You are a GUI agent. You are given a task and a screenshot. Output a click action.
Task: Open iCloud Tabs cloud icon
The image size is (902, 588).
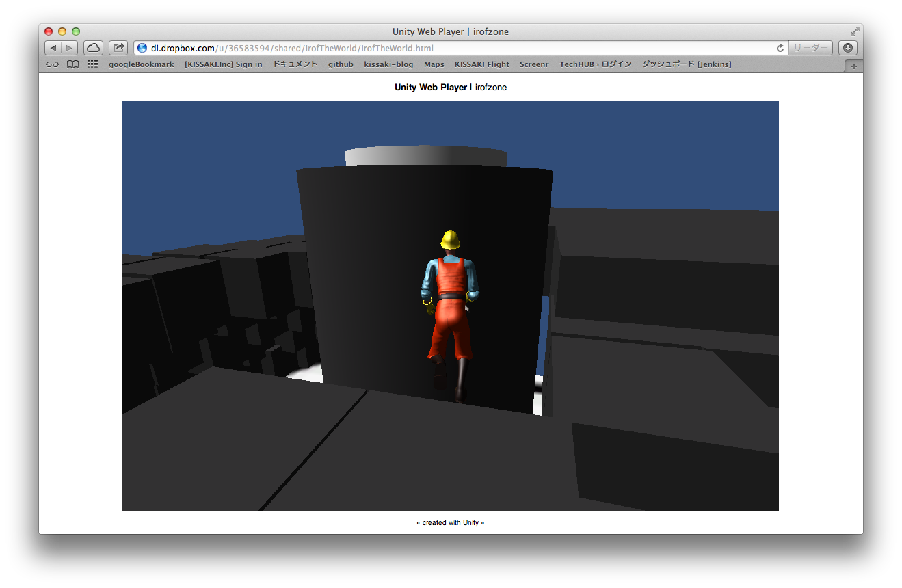(93, 48)
